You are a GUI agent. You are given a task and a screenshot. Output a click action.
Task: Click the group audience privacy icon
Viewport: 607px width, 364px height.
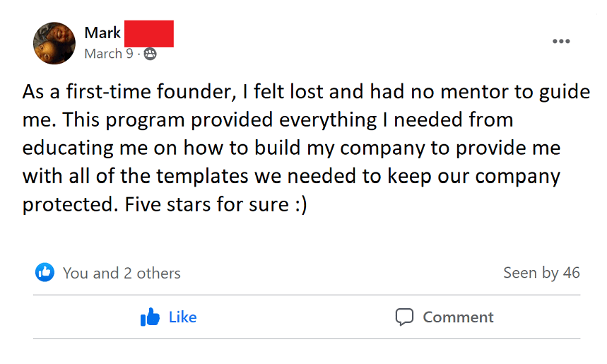coord(150,54)
